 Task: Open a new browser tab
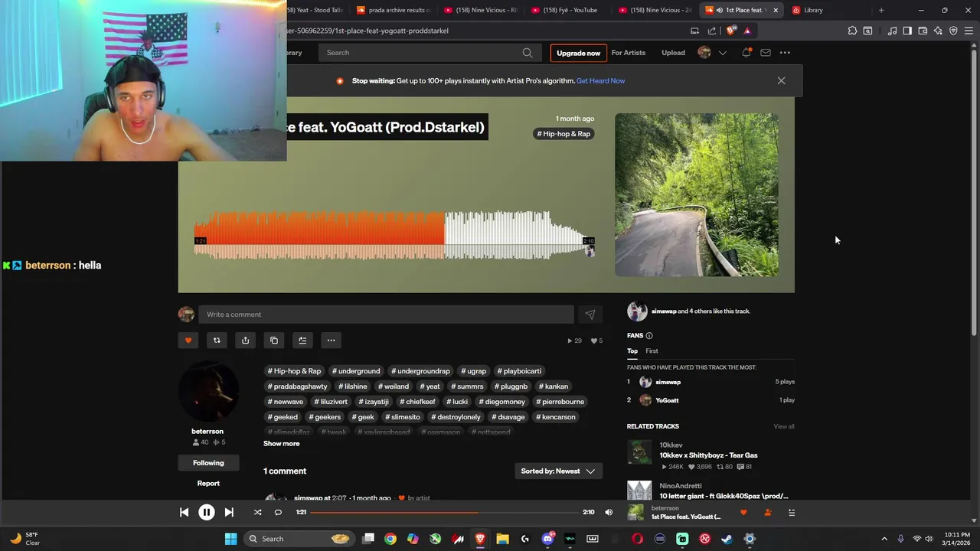[x=881, y=10]
